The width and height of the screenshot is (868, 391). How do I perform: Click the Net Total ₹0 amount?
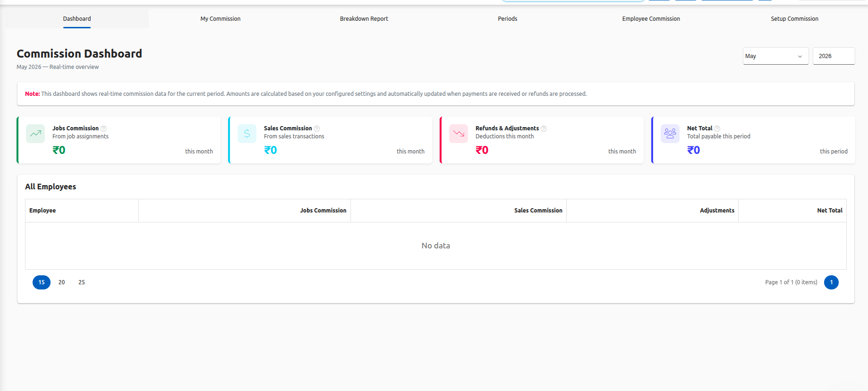694,150
